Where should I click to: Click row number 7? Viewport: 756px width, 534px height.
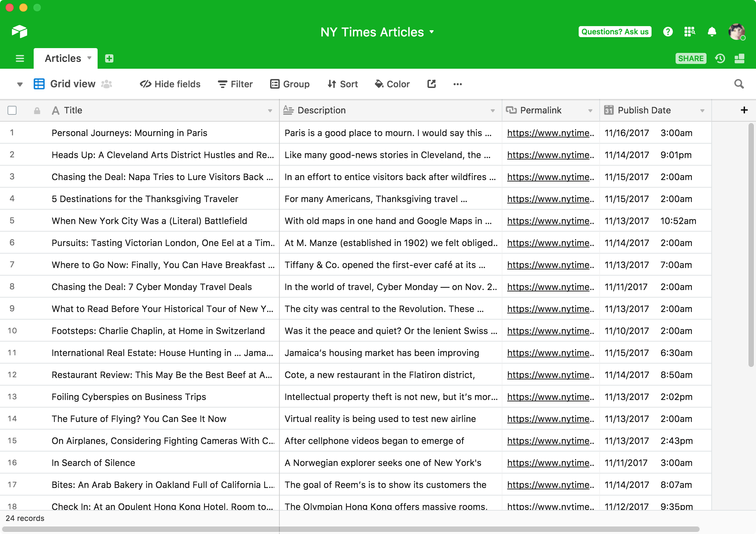tap(12, 265)
